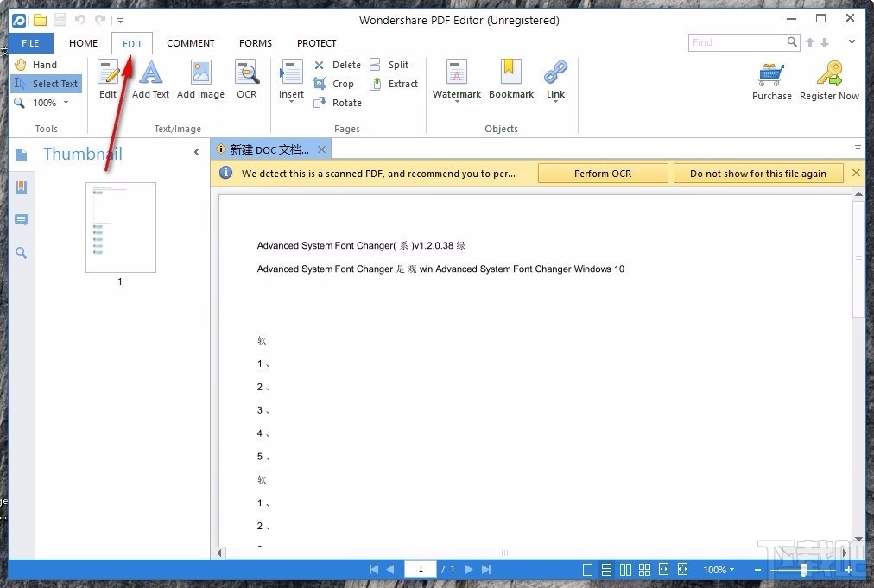Click Split pages option
The width and height of the screenshot is (874, 588).
point(389,65)
